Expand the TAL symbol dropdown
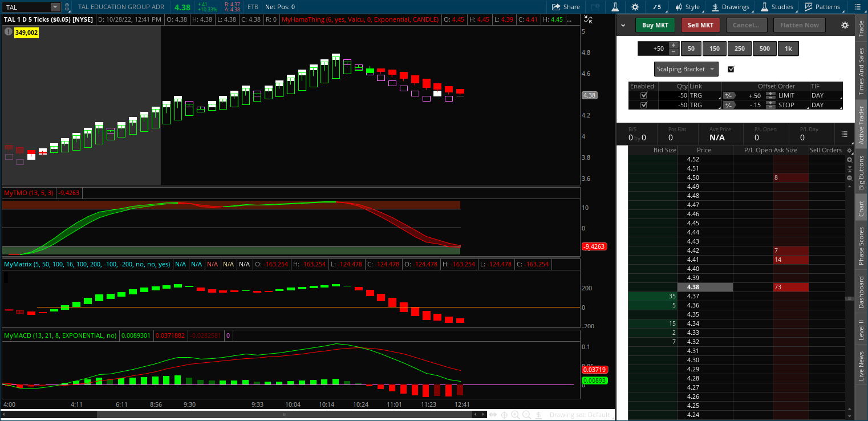This screenshot has width=868, height=421. tap(55, 7)
